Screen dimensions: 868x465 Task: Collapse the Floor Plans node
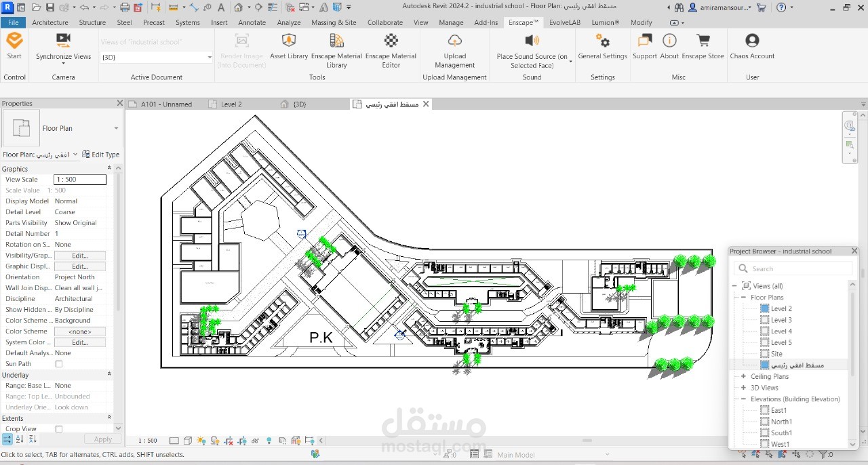tap(743, 298)
